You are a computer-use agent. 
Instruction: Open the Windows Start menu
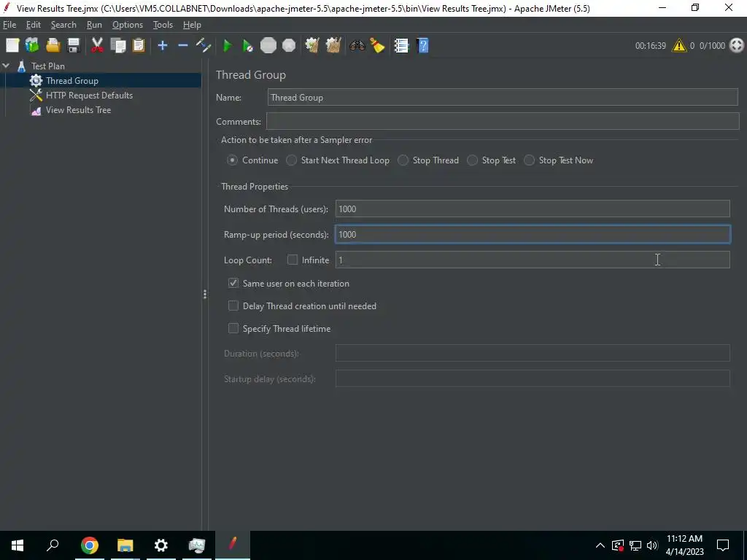(x=18, y=545)
